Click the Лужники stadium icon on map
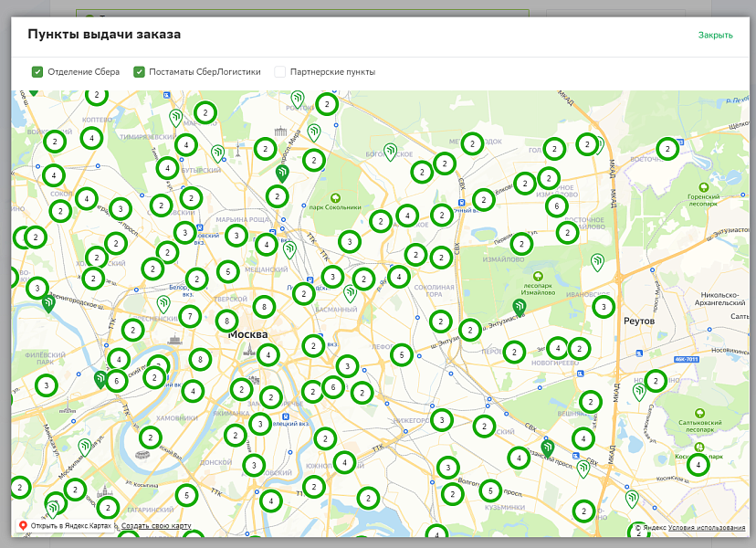Image resolution: width=756 pixels, height=548 pixels. click(143, 455)
